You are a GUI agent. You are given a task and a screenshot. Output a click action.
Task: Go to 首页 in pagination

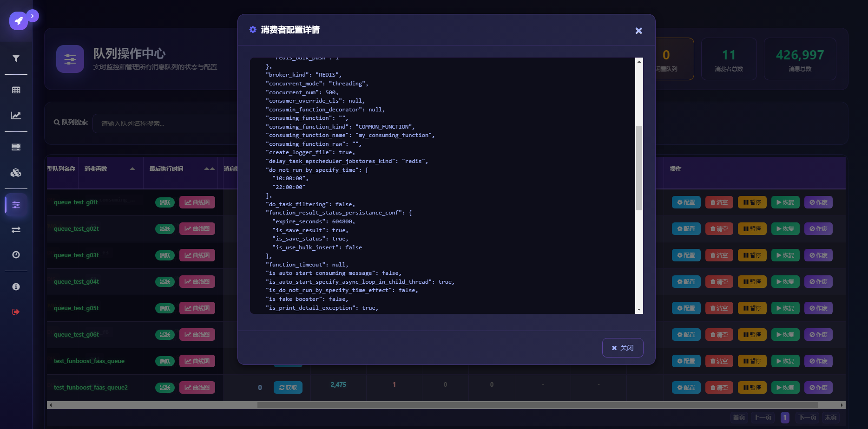[x=739, y=417]
